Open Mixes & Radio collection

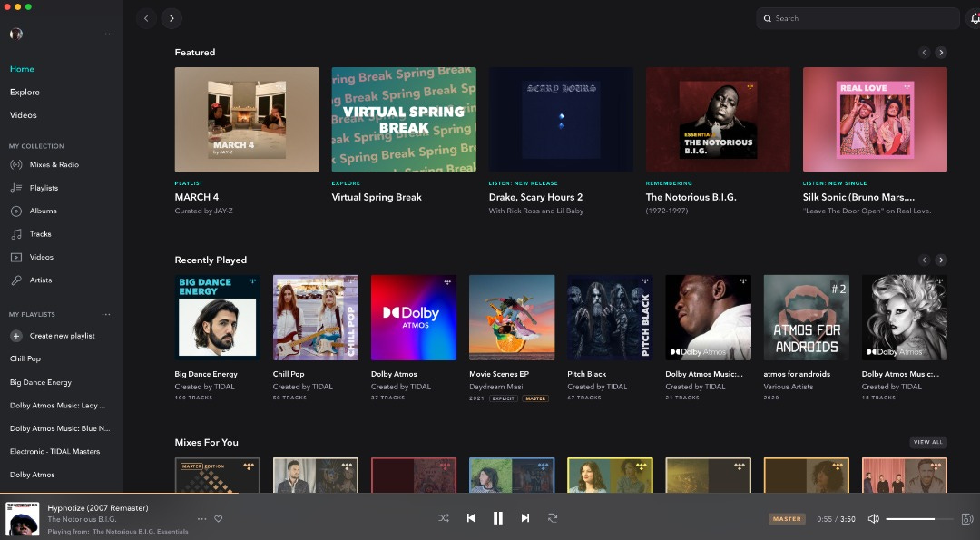click(x=44, y=164)
